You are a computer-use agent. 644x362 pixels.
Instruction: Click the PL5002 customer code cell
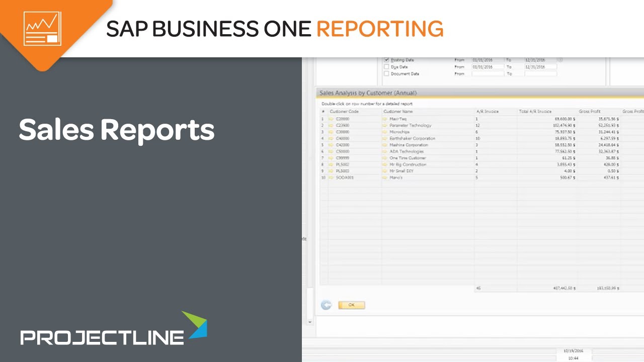coord(354,165)
